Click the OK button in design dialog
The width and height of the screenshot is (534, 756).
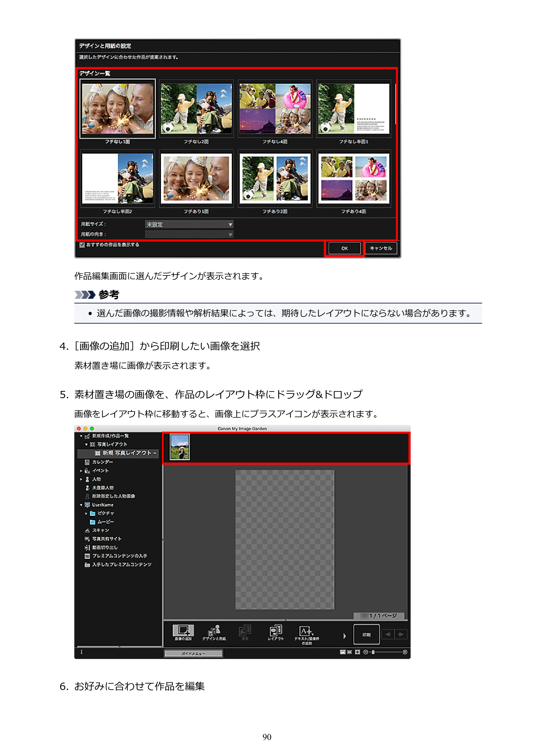[x=344, y=248]
